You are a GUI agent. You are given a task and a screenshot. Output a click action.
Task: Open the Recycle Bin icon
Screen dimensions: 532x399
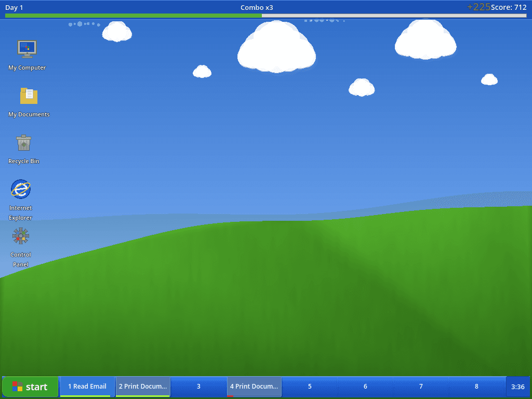[23, 142]
